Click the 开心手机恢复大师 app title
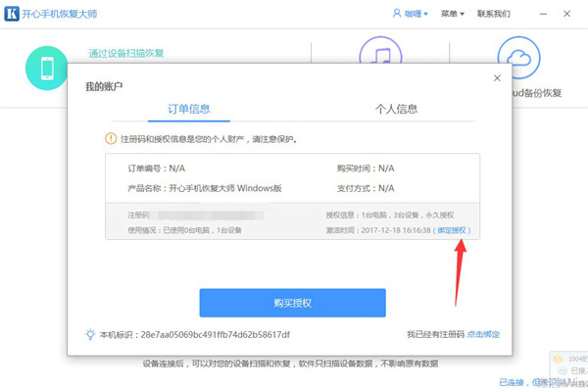This screenshot has width=588, height=388. point(59,15)
